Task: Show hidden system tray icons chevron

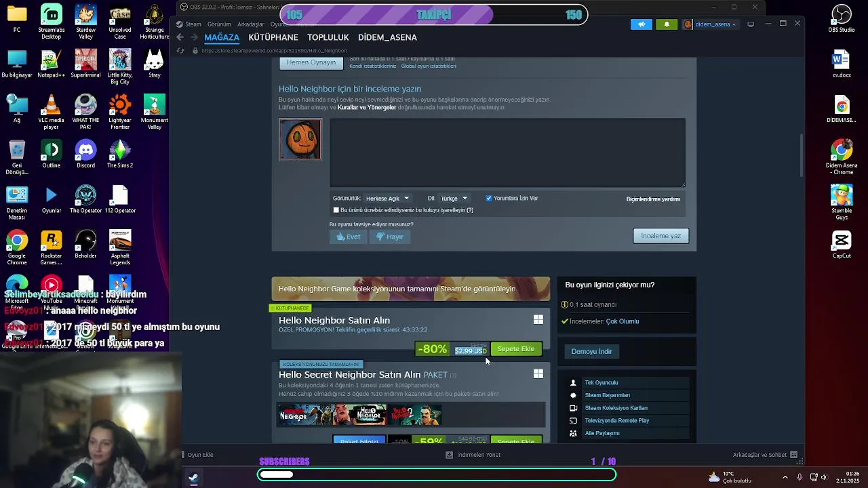Action: (x=785, y=477)
